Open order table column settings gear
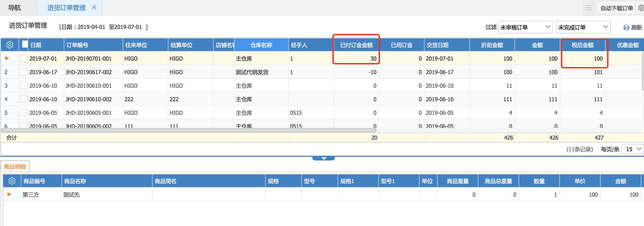The width and height of the screenshot is (644, 226). click(x=10, y=45)
